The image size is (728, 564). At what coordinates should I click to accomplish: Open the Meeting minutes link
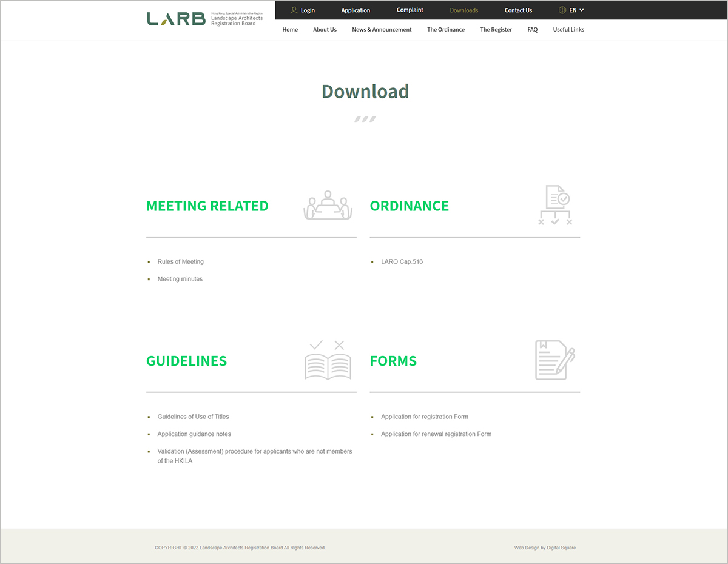[x=180, y=279]
